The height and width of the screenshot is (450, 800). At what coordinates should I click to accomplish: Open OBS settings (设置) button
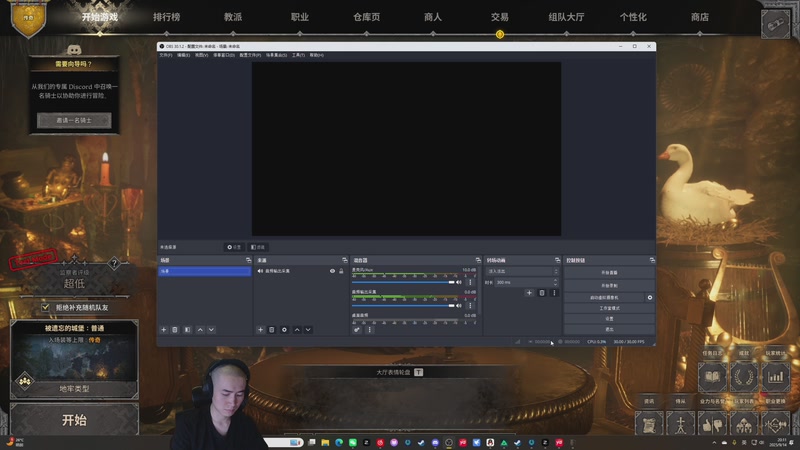[x=609, y=319]
